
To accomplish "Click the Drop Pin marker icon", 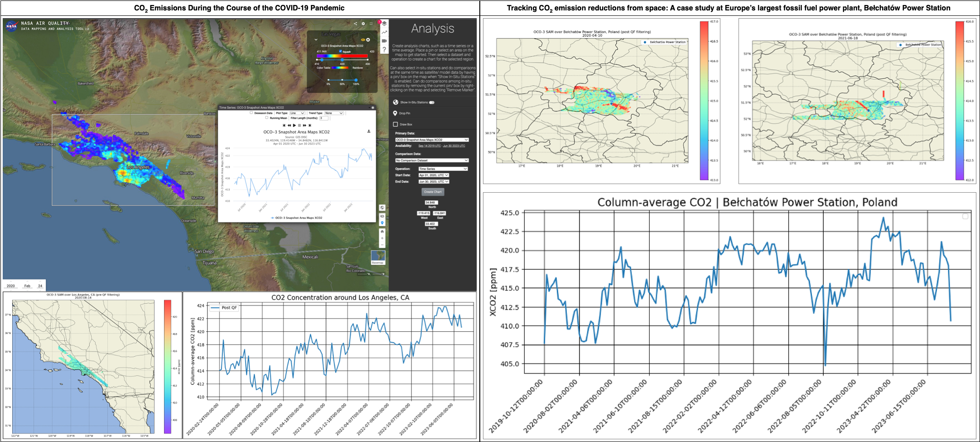I will click(x=396, y=113).
